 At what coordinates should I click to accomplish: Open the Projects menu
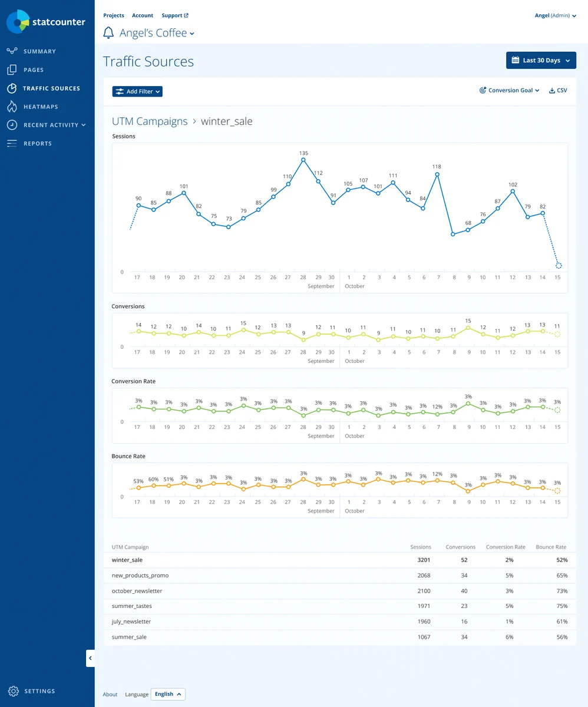tap(114, 15)
